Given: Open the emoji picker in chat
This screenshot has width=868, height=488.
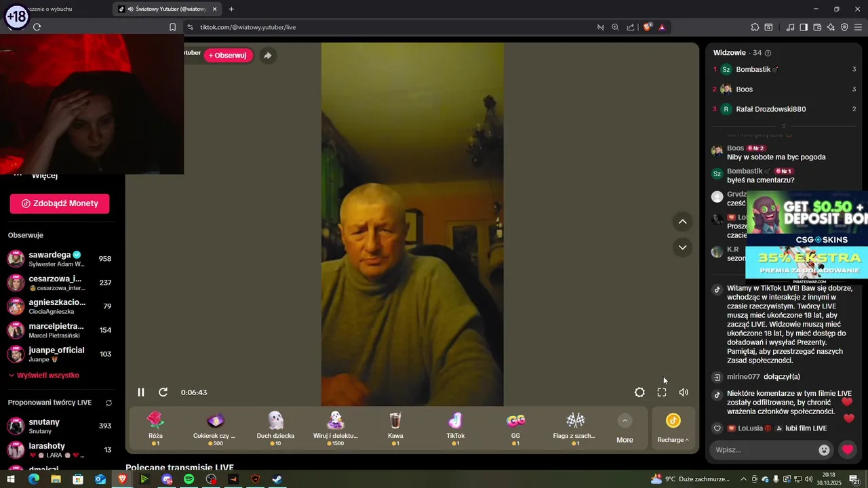Looking at the screenshot, I should 824,450.
